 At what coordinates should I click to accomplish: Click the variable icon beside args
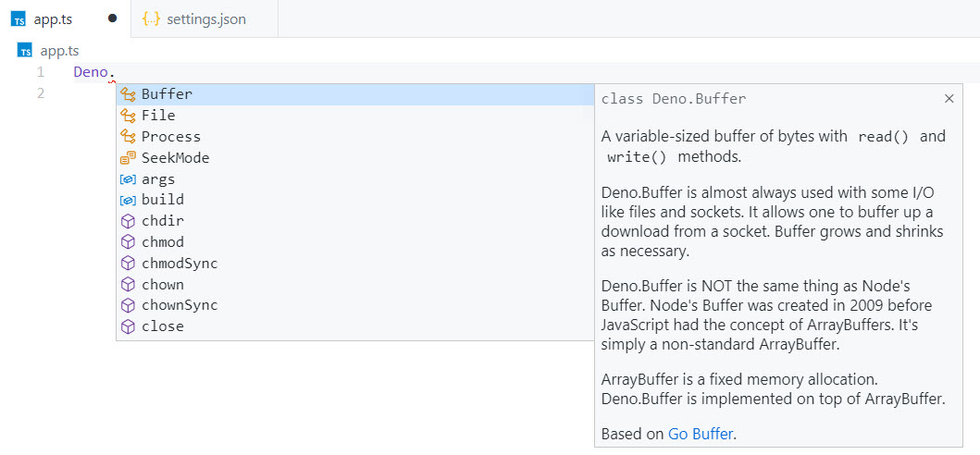pyautogui.click(x=128, y=179)
